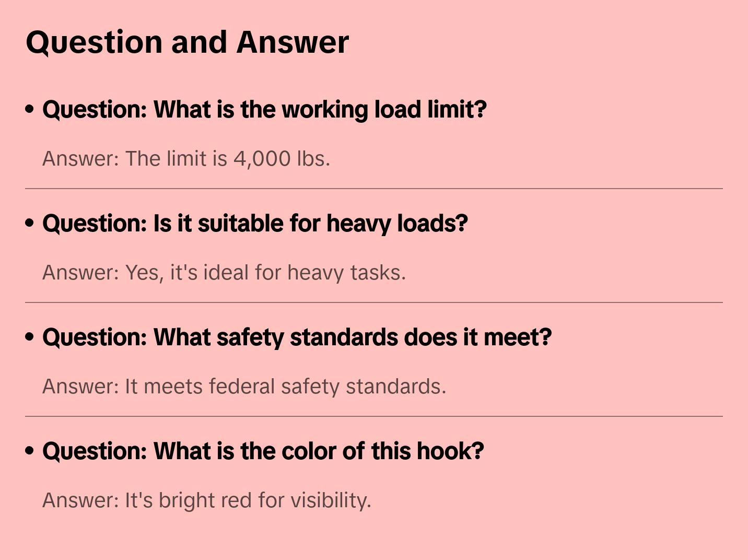Click the bullet beside the heavy loads question

(30, 223)
